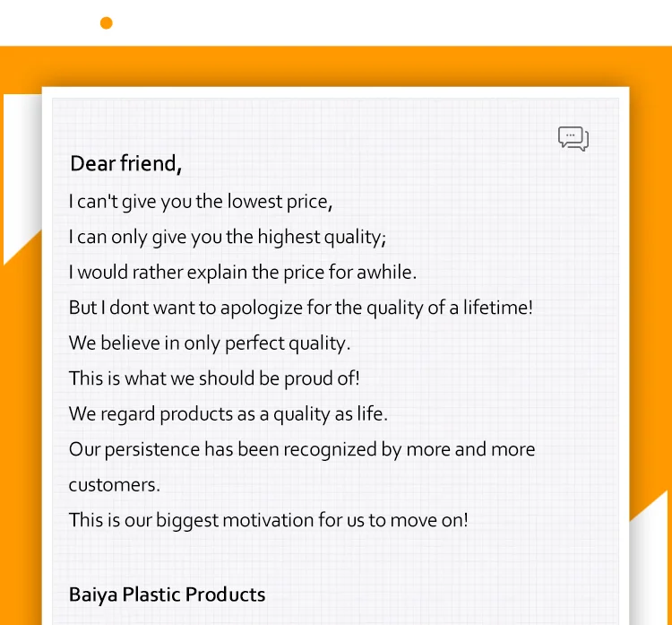
Task: Click the line 'explain the price for awhile'
Action: tap(243, 272)
